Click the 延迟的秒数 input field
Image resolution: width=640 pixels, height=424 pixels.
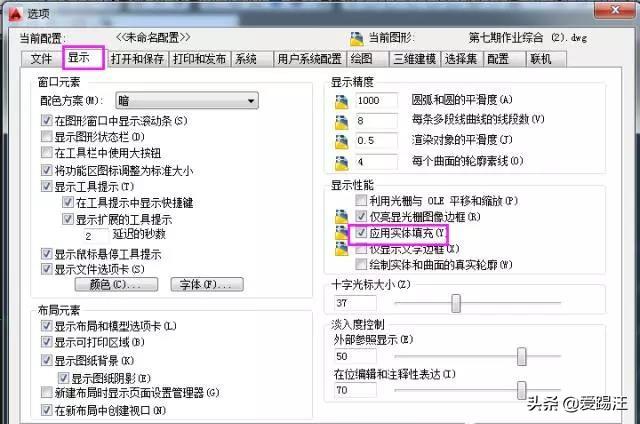[96, 236]
